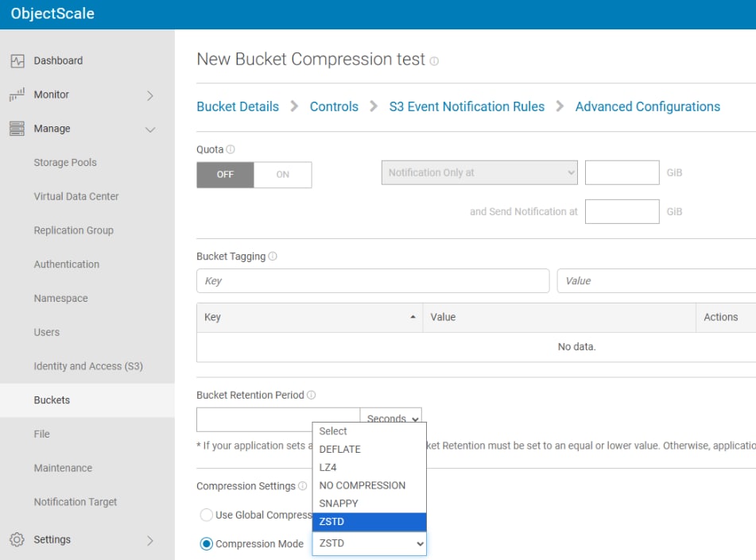
Task: Turn Quota ON
Action: [x=282, y=175]
